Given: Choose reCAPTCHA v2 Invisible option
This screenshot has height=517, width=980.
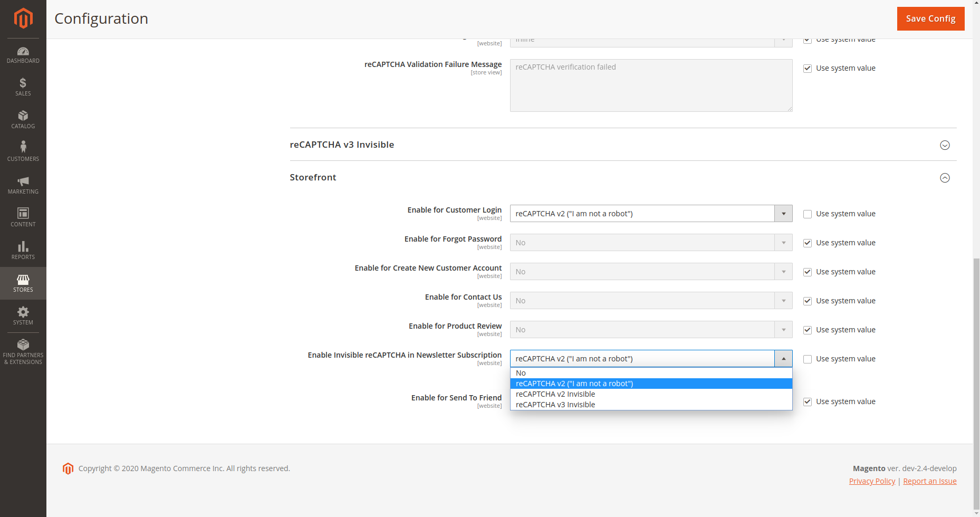Looking at the screenshot, I should click(x=651, y=394).
